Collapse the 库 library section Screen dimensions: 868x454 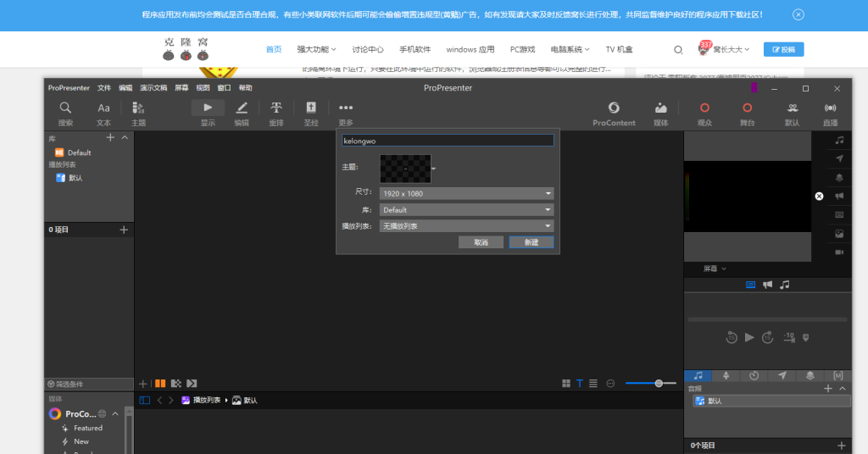[x=125, y=137]
